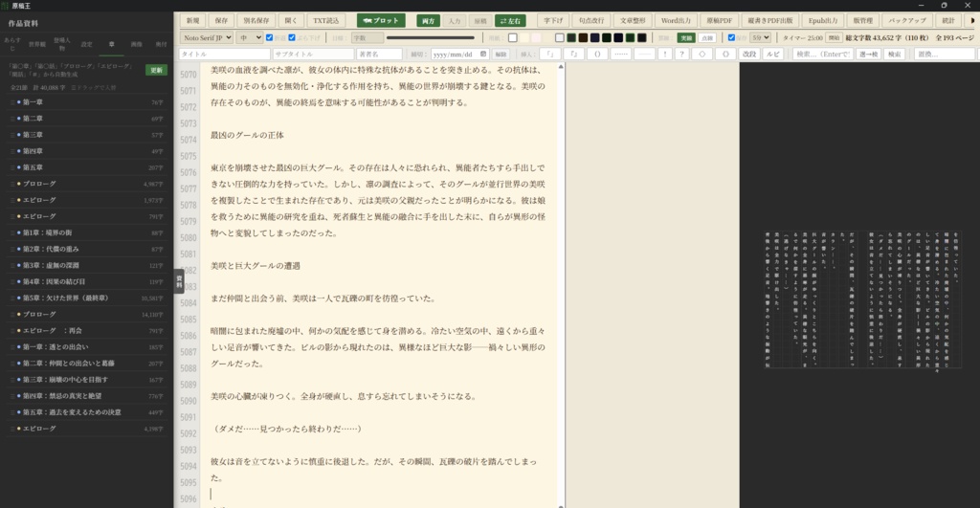The image size is (980, 508).
Task: Insert 《》 double angle brackets
Action: pyautogui.click(x=725, y=55)
